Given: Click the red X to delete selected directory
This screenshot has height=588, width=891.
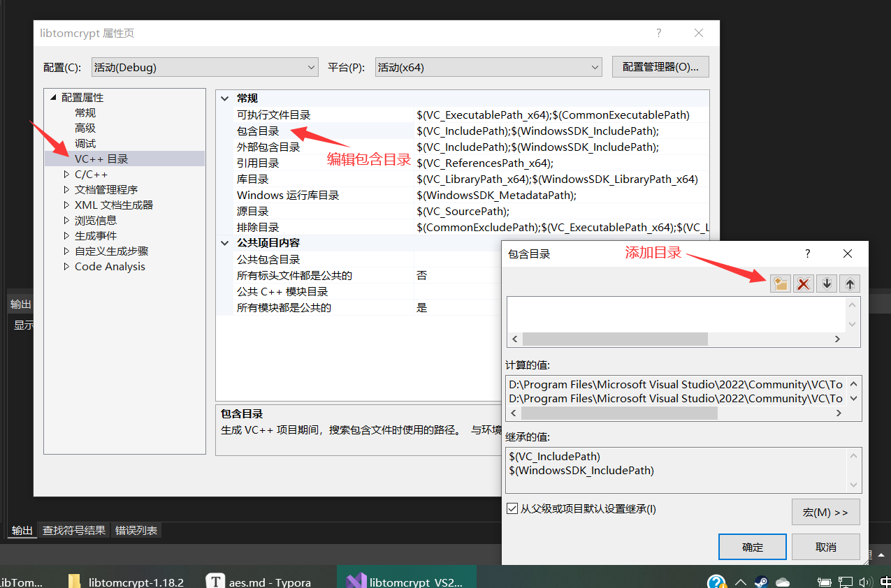Looking at the screenshot, I should 803,283.
